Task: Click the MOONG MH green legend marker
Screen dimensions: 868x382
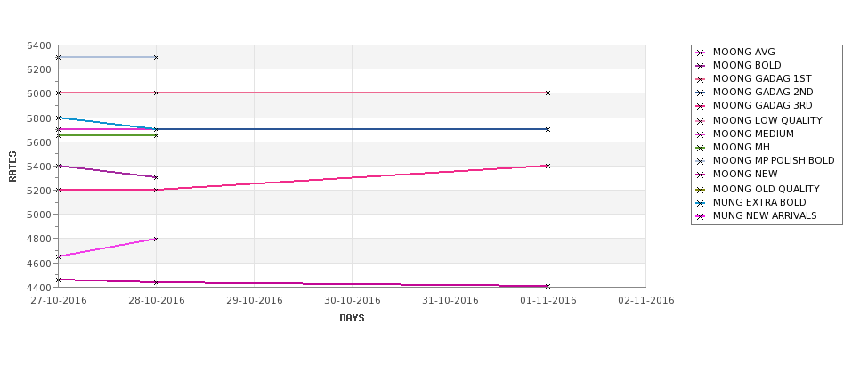Action: click(x=701, y=148)
